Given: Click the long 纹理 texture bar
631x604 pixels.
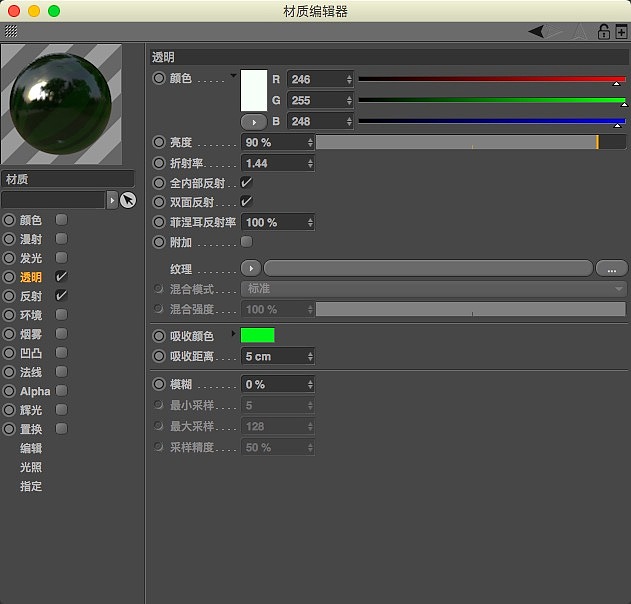Looking at the screenshot, I should 429,268.
